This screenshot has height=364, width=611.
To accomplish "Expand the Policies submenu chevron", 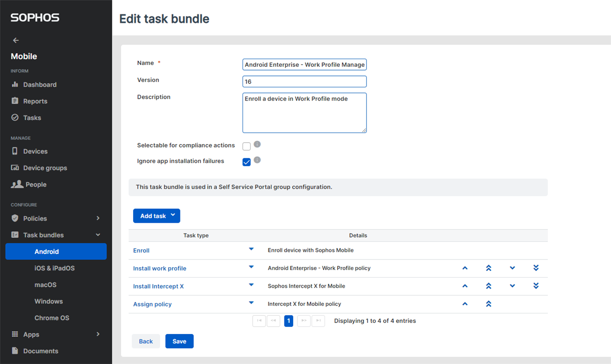I will pos(98,218).
